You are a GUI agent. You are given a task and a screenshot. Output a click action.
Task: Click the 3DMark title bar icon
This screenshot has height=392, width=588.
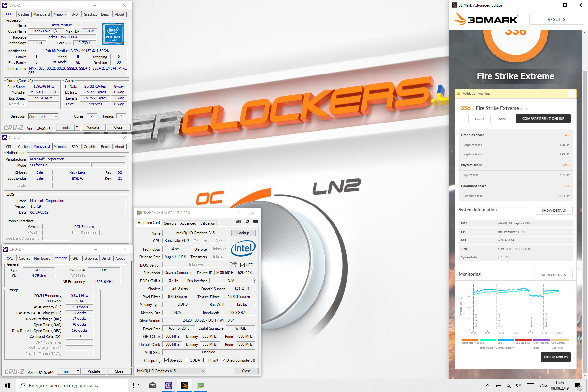coord(454,5)
